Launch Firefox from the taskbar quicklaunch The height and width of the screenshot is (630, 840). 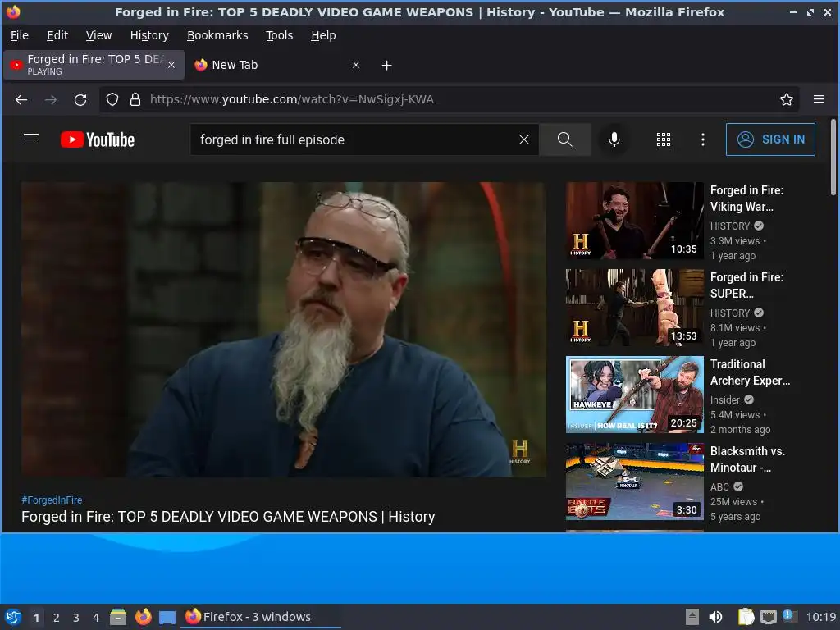(143, 617)
